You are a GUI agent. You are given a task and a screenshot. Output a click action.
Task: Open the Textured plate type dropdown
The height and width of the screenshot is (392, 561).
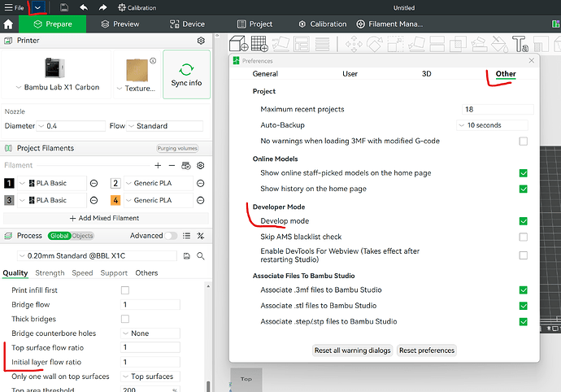click(x=137, y=75)
